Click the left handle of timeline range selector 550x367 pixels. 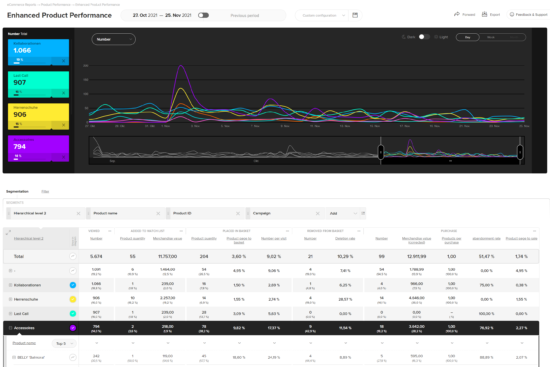pyautogui.click(x=381, y=152)
